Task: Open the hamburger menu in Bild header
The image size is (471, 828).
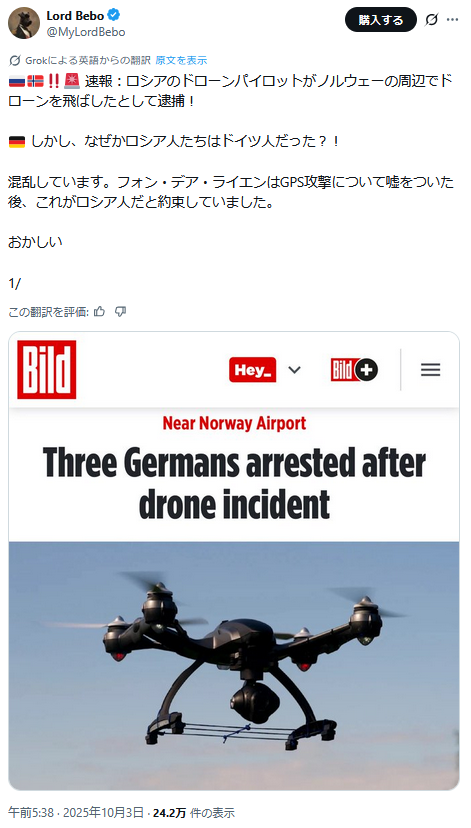Action: pyautogui.click(x=430, y=370)
